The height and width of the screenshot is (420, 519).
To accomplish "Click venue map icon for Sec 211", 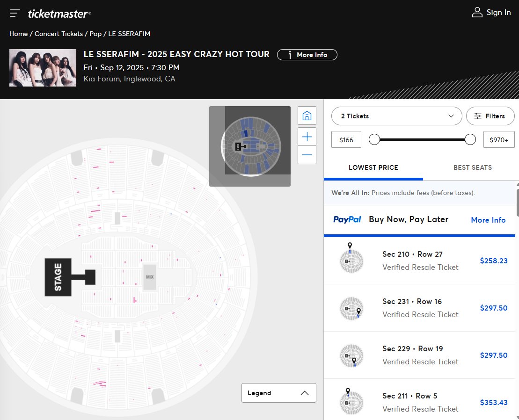I will 351,401.
